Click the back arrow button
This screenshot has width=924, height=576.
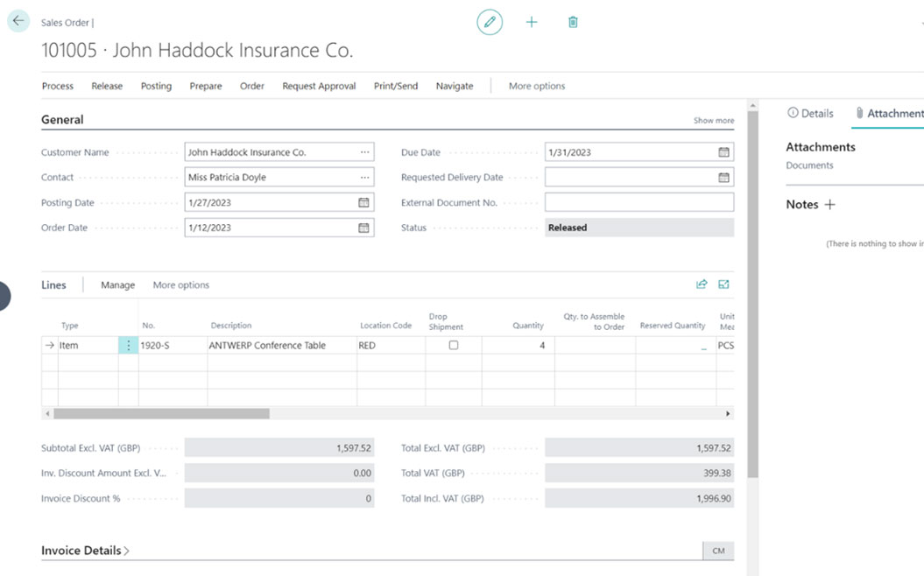[18, 21]
